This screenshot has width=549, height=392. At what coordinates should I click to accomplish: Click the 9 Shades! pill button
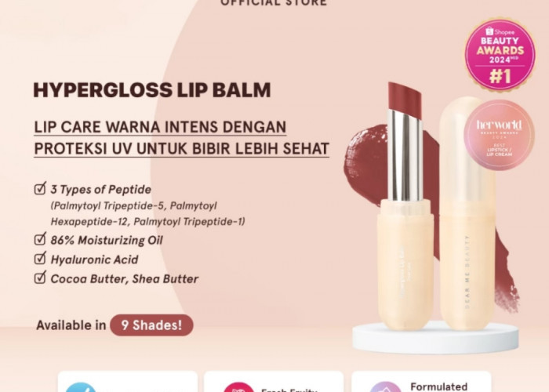[x=151, y=325]
